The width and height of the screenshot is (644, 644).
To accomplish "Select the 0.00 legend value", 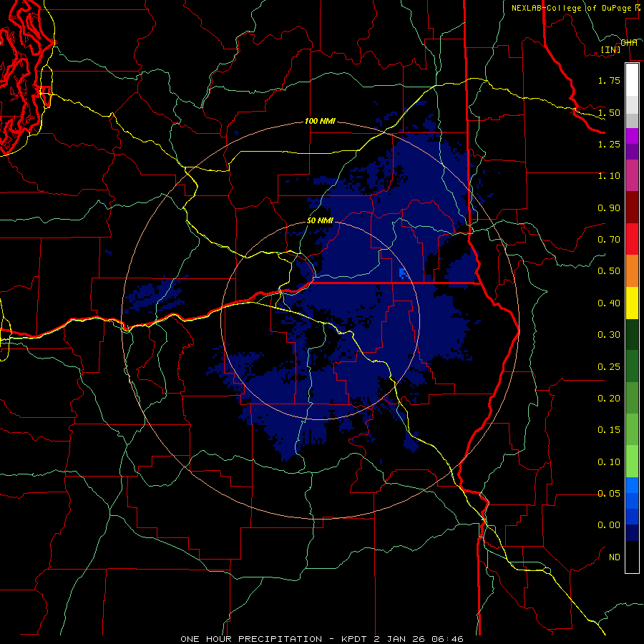I will click(x=609, y=525).
